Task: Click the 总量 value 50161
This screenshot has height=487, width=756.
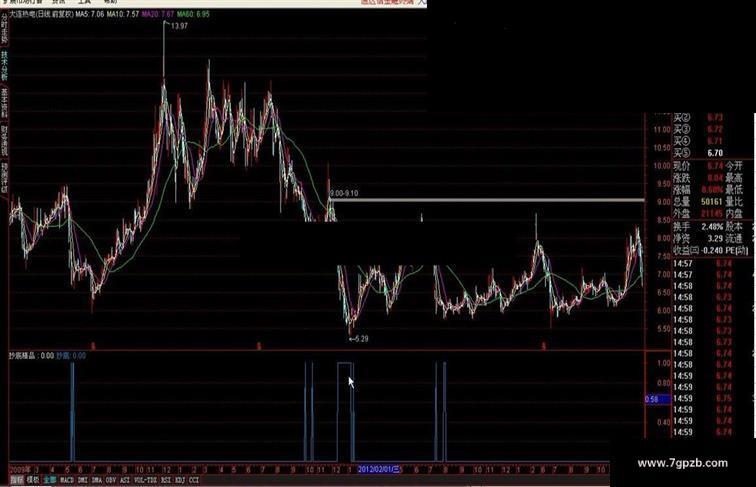Action: pyautogui.click(x=711, y=202)
